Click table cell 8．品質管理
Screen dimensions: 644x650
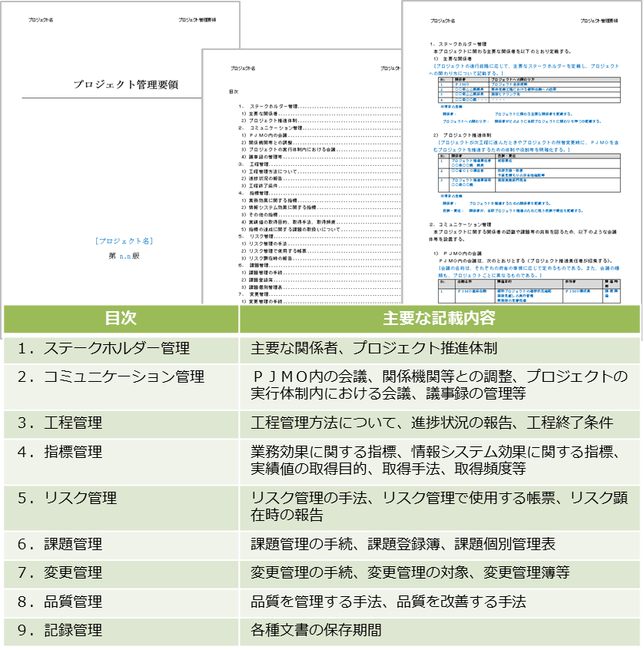(x=121, y=602)
